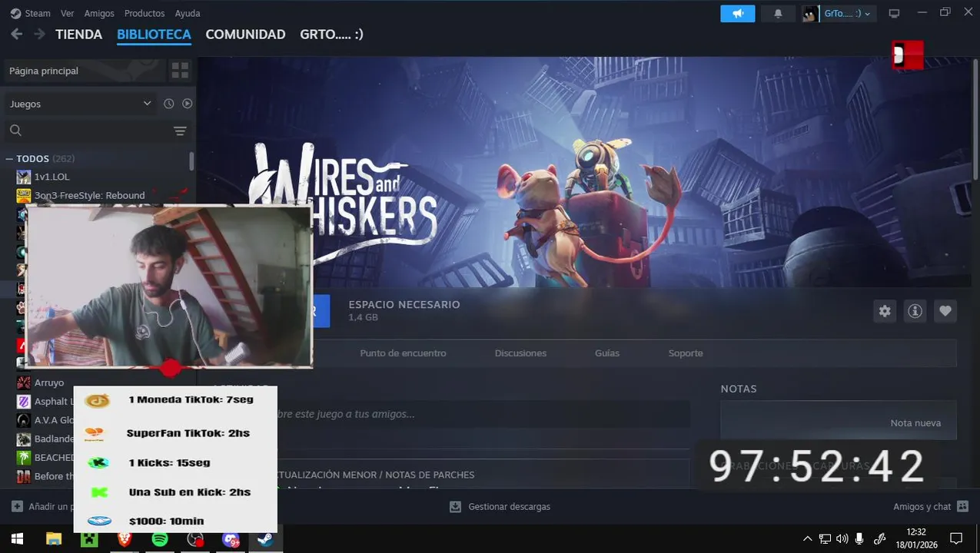This screenshot has width=980, height=553.
Task: Click the Añadir un producto plus button
Action: [17, 507]
